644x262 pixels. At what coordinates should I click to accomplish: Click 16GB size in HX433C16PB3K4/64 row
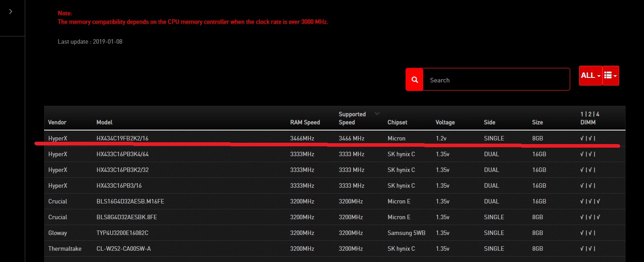click(x=539, y=154)
